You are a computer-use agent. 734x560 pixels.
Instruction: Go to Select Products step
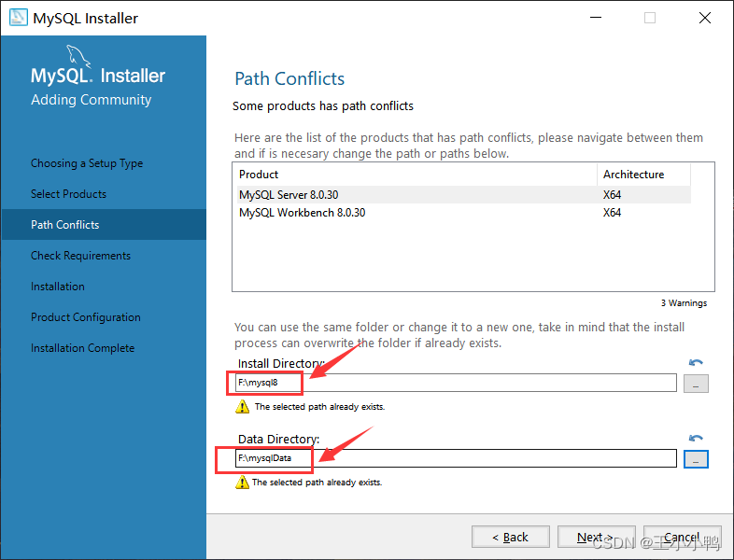click(68, 194)
